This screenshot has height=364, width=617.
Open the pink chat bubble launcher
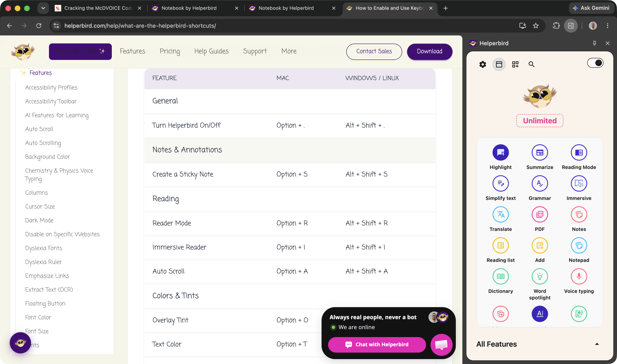pyautogui.click(x=441, y=345)
